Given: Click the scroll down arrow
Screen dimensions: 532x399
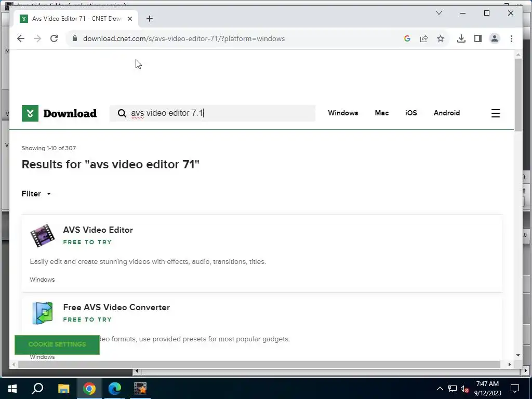Looking at the screenshot, I should [518, 355].
